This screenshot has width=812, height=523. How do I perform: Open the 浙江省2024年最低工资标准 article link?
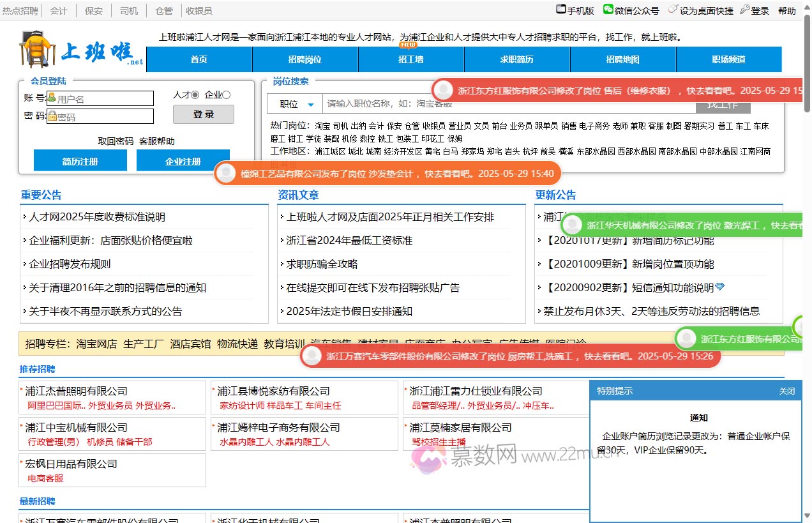(x=348, y=240)
